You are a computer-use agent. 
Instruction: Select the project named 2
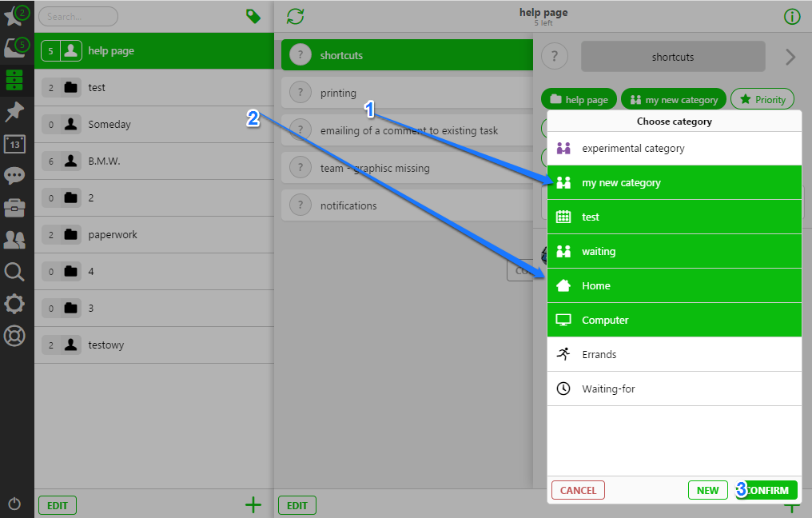pos(154,198)
